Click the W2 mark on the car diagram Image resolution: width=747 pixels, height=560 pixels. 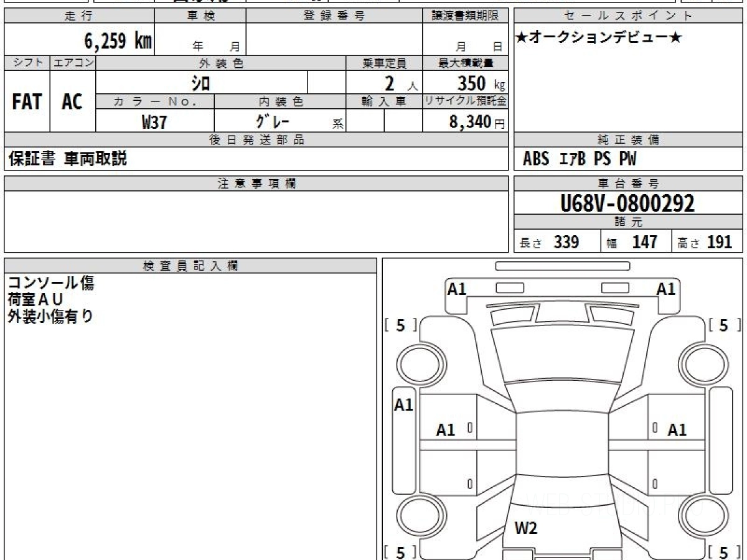point(526,528)
